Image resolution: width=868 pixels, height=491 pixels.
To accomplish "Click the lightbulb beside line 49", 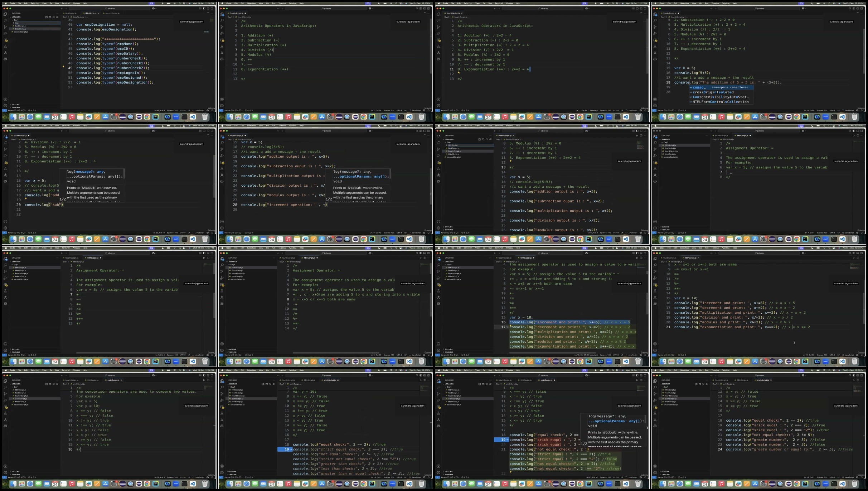I will pos(63,67).
